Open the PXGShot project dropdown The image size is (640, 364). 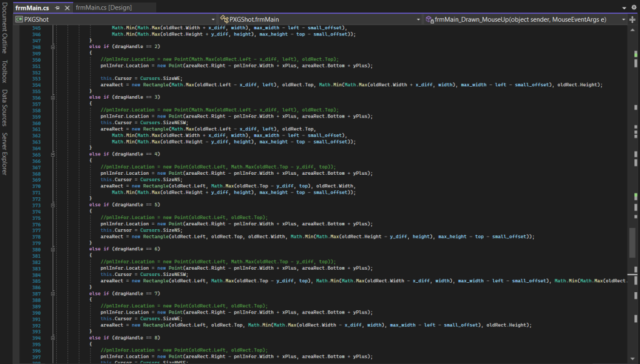pyautogui.click(x=213, y=19)
